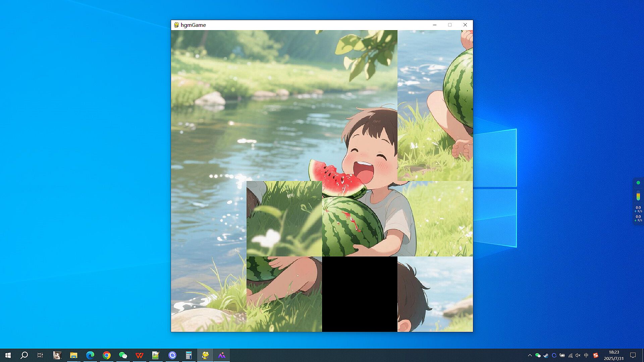Open Task View in taskbar
The width and height of the screenshot is (644, 362).
pyautogui.click(x=40, y=355)
